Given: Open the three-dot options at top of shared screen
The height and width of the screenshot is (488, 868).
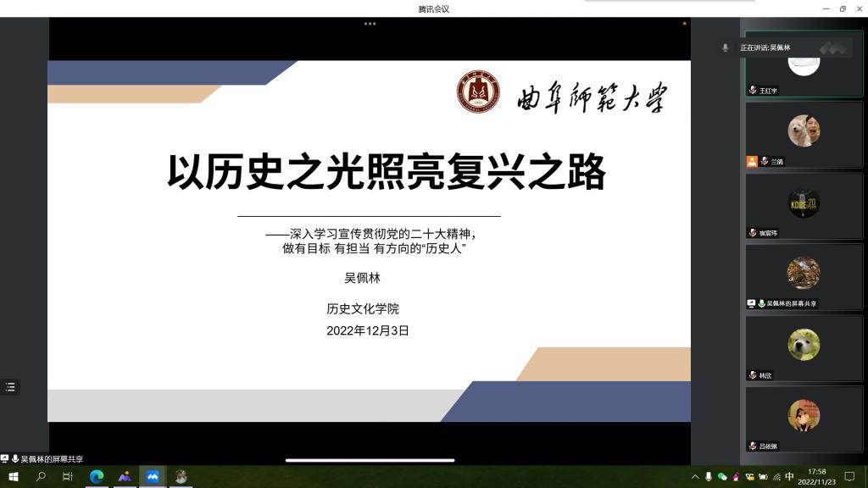Looking at the screenshot, I should [x=370, y=23].
